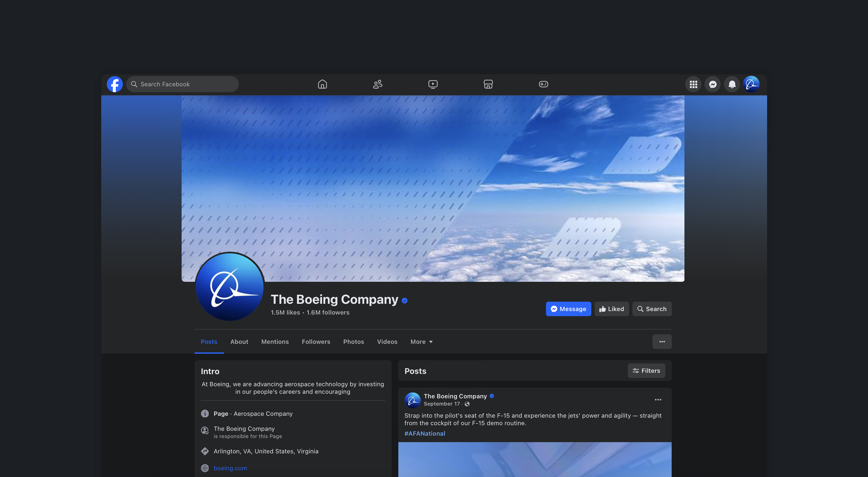
Task: Open the boeing.com website link
Action: click(x=230, y=468)
